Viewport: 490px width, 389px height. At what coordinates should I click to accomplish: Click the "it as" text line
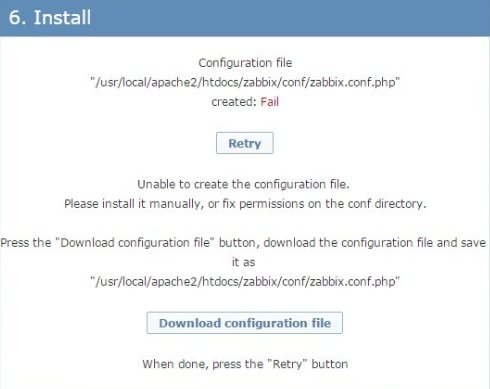244,262
